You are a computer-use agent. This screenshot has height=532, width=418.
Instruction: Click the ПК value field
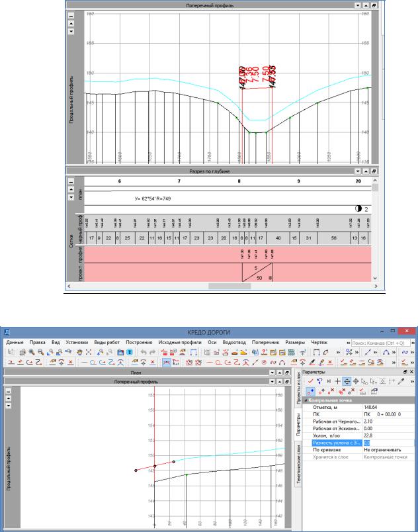tap(388, 414)
